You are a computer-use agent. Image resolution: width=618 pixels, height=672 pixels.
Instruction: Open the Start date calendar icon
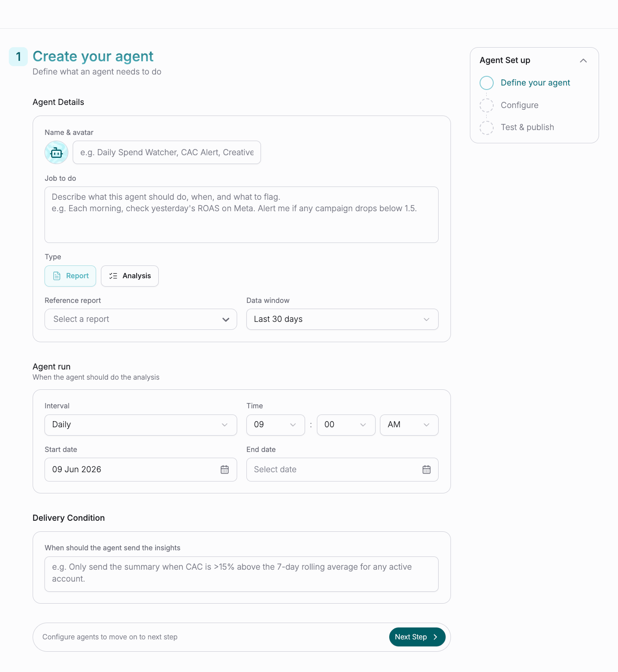click(x=225, y=470)
